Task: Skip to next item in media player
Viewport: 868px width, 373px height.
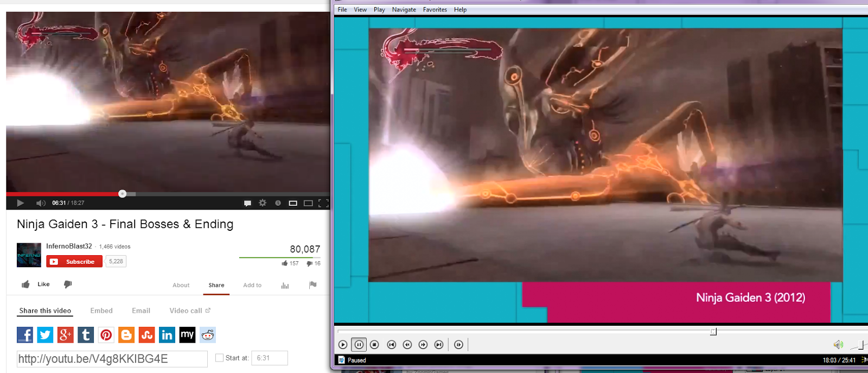Action: pos(439,345)
